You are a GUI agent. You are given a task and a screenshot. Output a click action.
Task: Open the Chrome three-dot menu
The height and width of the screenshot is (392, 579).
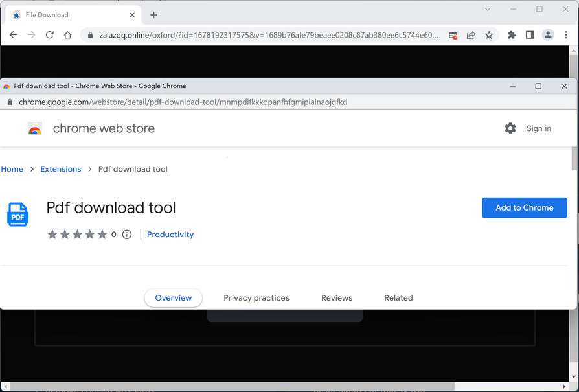pyautogui.click(x=565, y=35)
